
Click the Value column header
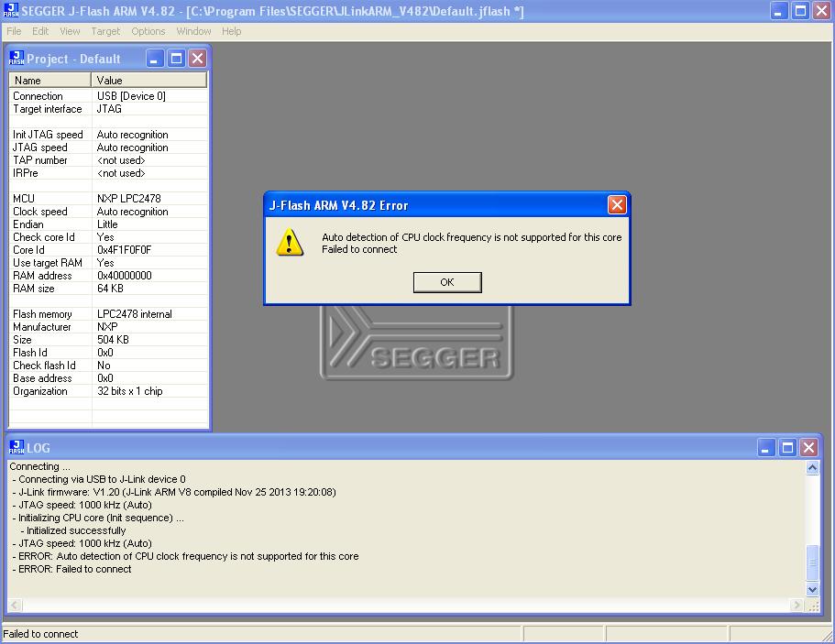point(149,81)
